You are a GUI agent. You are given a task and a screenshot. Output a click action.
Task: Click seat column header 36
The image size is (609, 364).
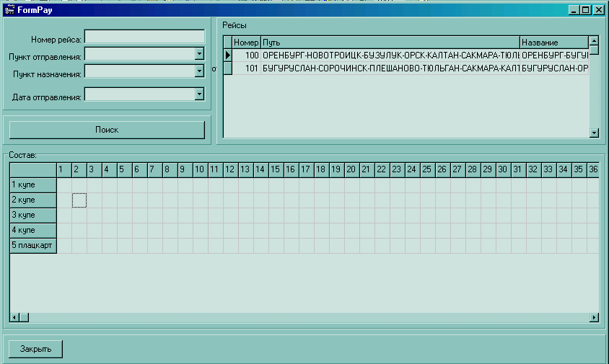(x=593, y=169)
